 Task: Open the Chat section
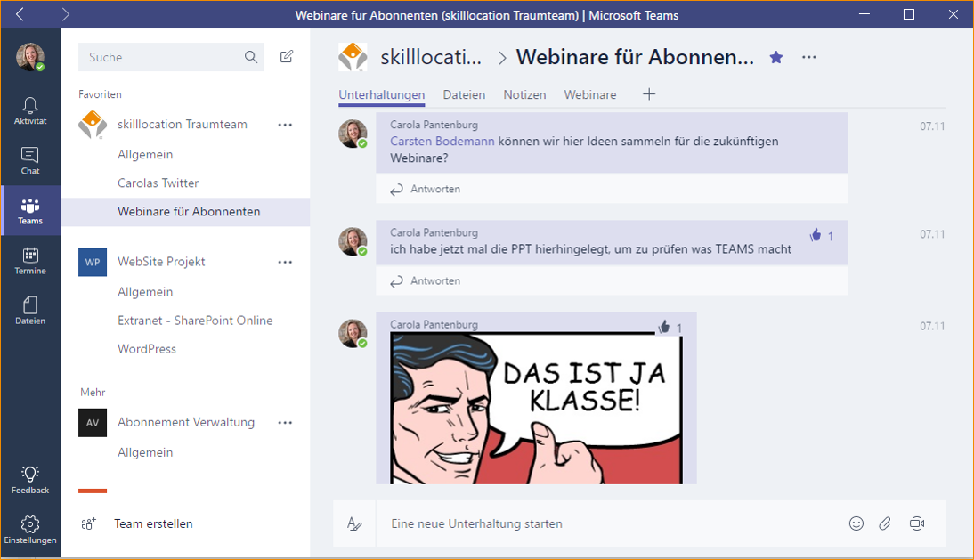29,161
